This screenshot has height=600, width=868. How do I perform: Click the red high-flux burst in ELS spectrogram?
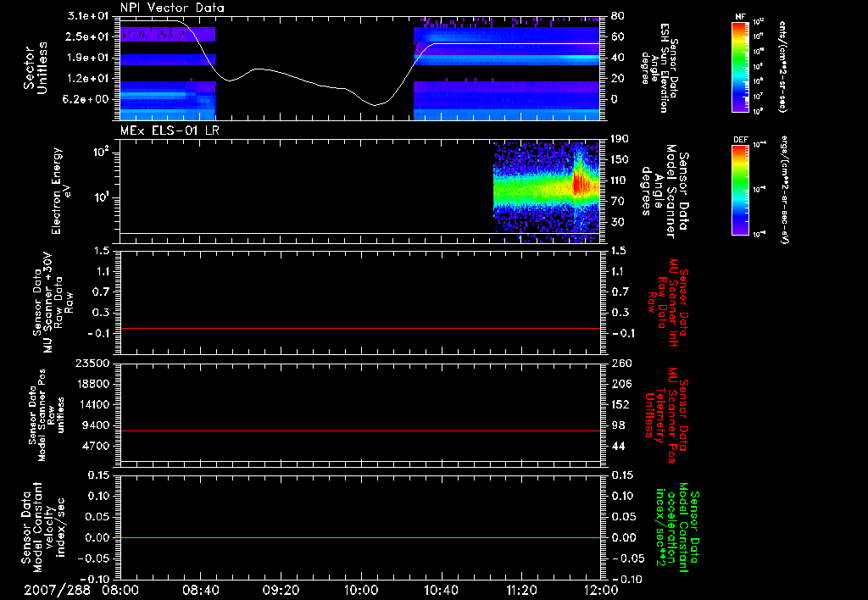coord(580,183)
